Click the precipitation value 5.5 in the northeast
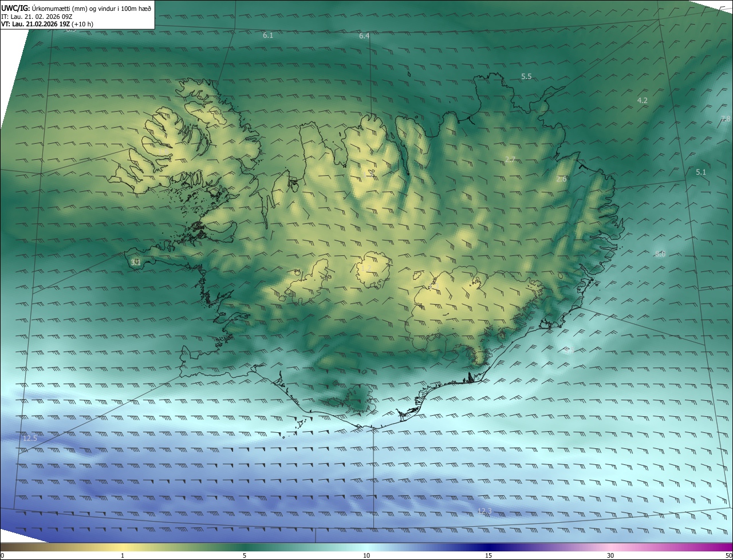Screen dimensions: 733x560 (526, 77)
